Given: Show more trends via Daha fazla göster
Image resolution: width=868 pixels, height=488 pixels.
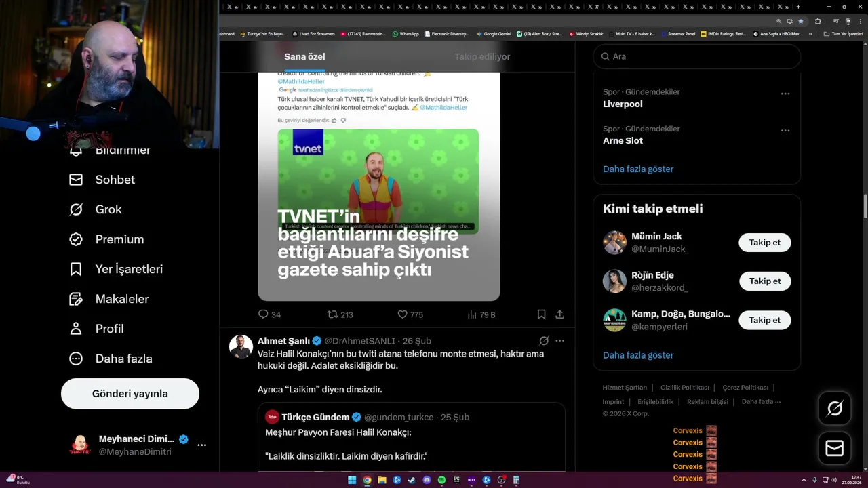Looking at the screenshot, I should (x=638, y=169).
